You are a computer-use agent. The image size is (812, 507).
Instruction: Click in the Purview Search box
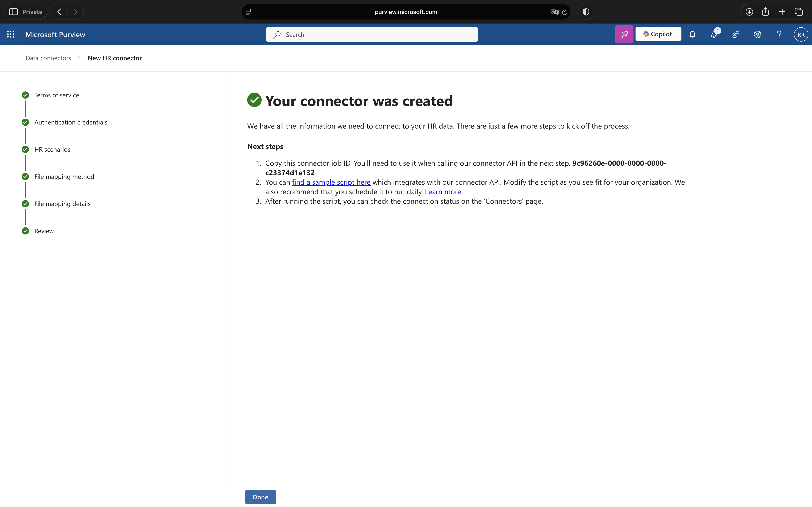coord(372,35)
